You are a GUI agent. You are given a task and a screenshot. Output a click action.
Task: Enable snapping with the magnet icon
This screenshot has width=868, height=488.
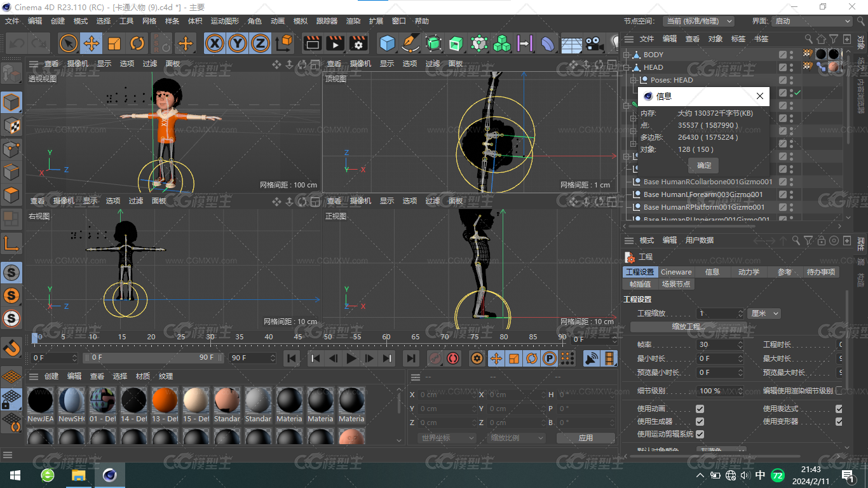tap(11, 348)
